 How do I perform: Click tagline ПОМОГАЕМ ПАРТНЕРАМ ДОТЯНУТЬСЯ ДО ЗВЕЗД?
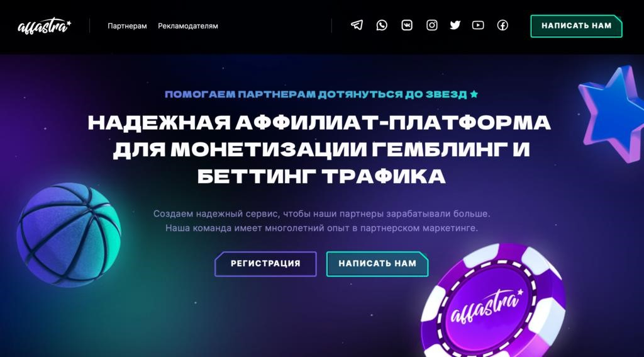(x=316, y=94)
